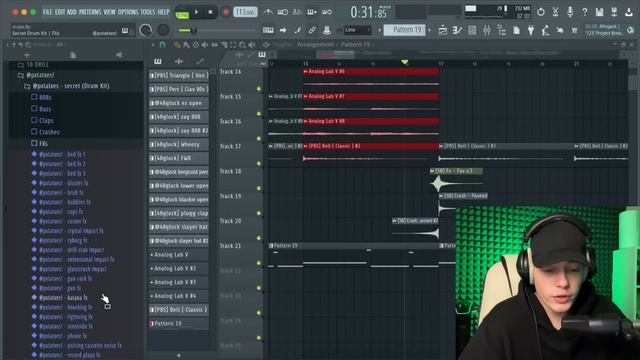Click the right-arrow step edit icon
The image size is (640, 360).
point(283,30)
